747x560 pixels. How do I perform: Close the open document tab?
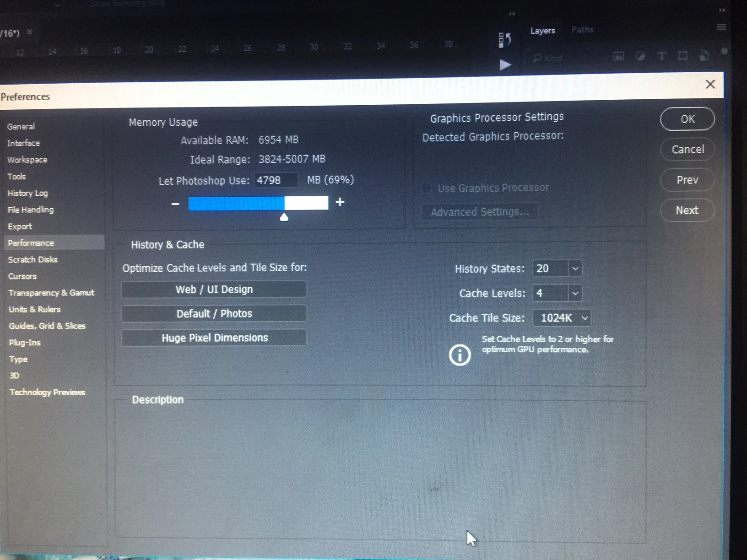(x=29, y=32)
